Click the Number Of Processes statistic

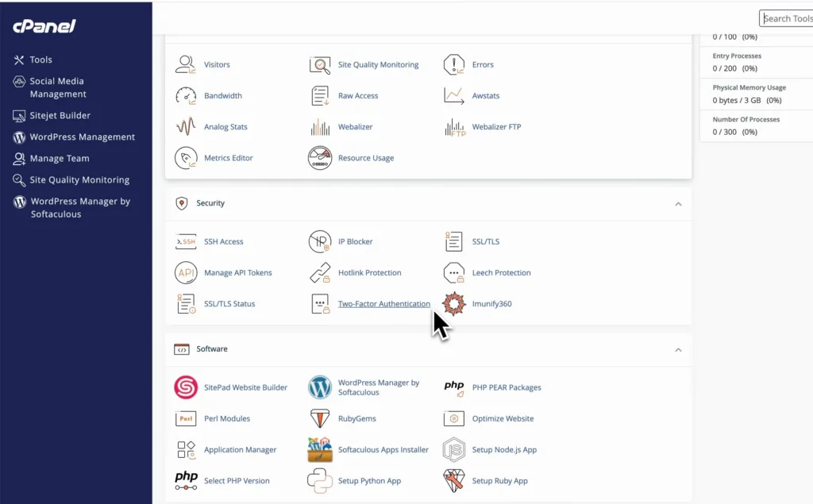pos(757,126)
